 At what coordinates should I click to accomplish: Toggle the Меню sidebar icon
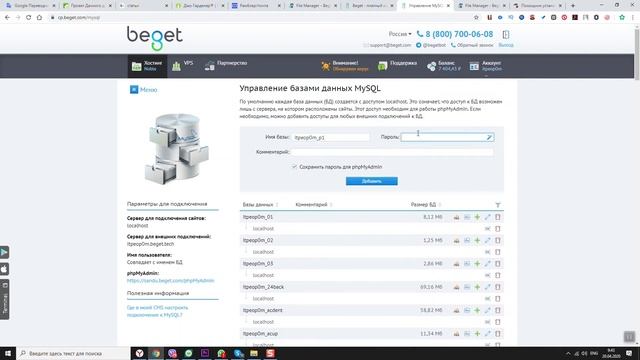(x=134, y=89)
